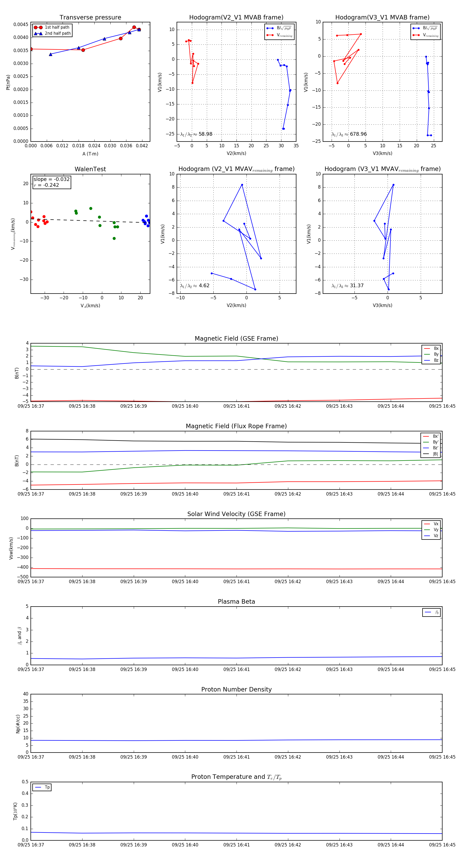Click the 'WalenTest' plot title
The height and width of the screenshot is (868, 473).
pyautogui.click(x=90, y=169)
